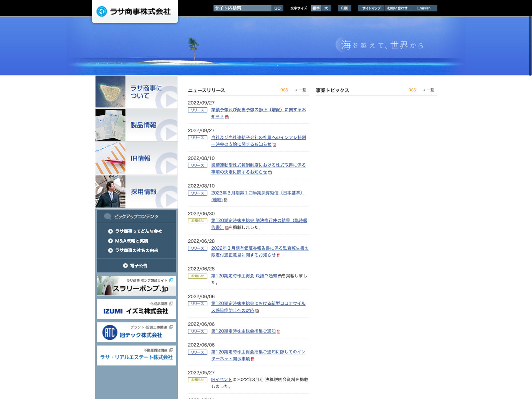Open external link icon on スラリーポンプ.jp banner

[171, 280]
